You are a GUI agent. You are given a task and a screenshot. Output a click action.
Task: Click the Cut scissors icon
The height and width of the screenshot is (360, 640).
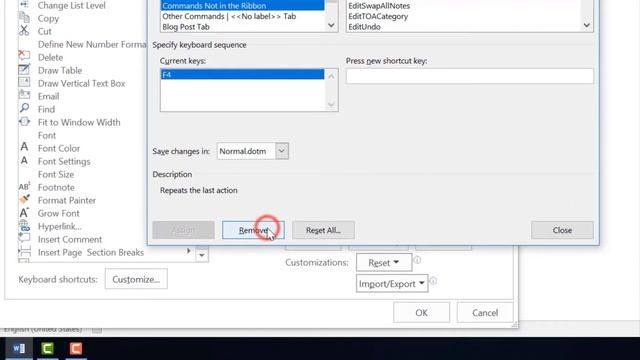24,31
